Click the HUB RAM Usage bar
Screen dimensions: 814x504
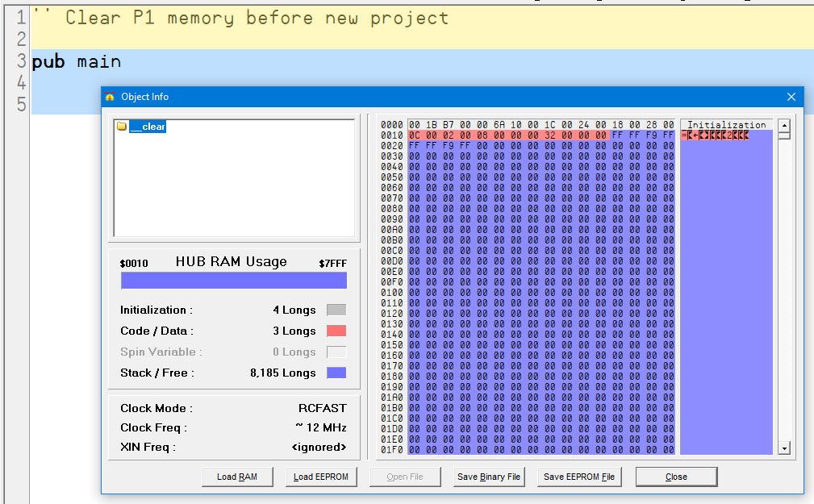click(x=233, y=281)
